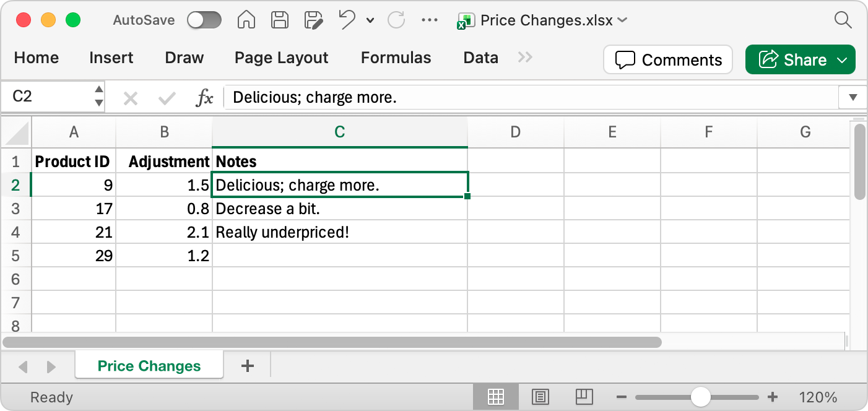868x411 pixels.
Task: Click the More commands ellipsis icon
Action: pyautogui.click(x=429, y=20)
